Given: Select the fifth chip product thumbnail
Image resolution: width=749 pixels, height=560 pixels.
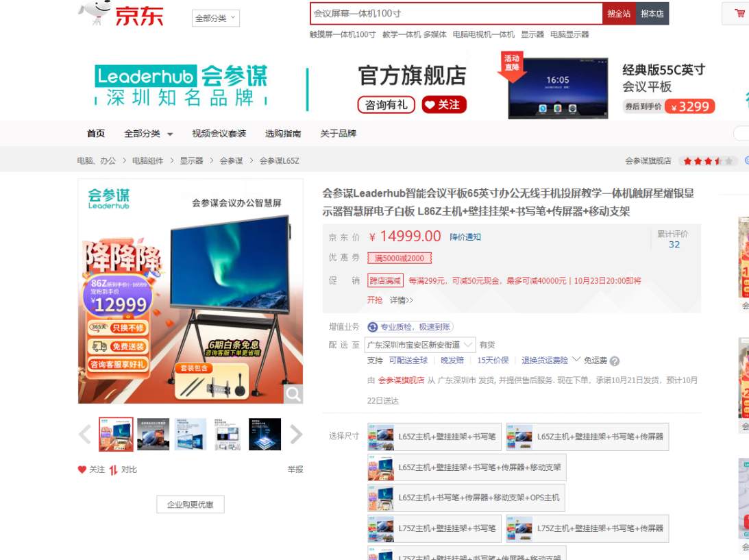Looking at the screenshot, I should [x=265, y=435].
